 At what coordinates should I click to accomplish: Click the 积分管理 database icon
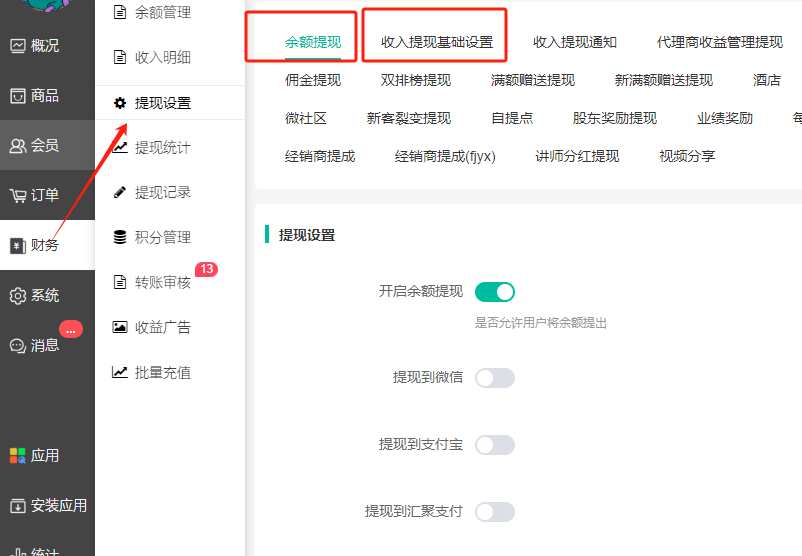tap(120, 237)
